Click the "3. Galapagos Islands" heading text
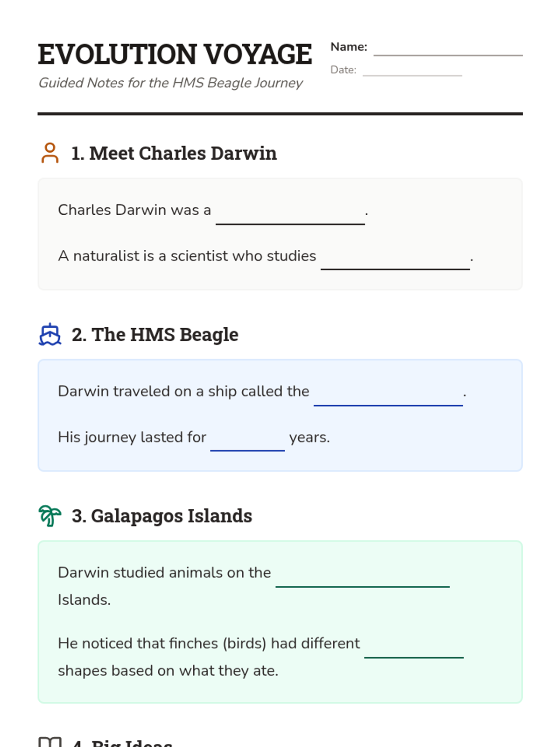Image resolution: width=560 pixels, height=747 pixels. point(161,516)
